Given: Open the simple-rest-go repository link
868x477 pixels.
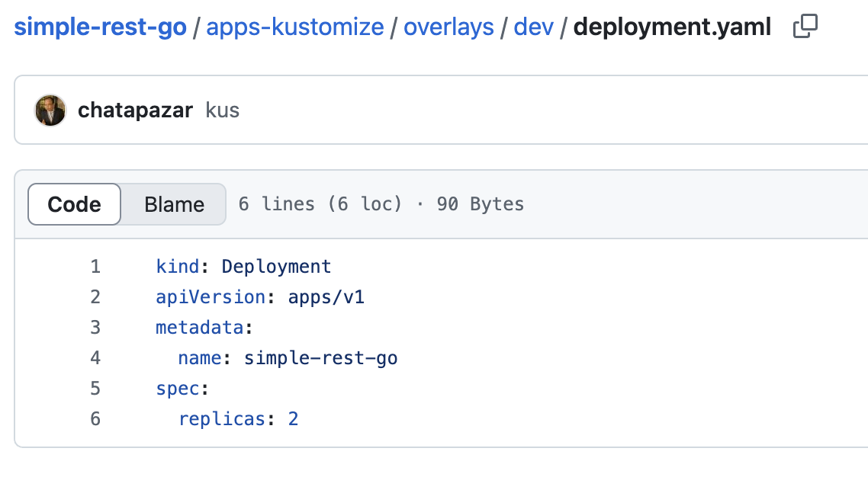Looking at the screenshot, I should 100,27.
